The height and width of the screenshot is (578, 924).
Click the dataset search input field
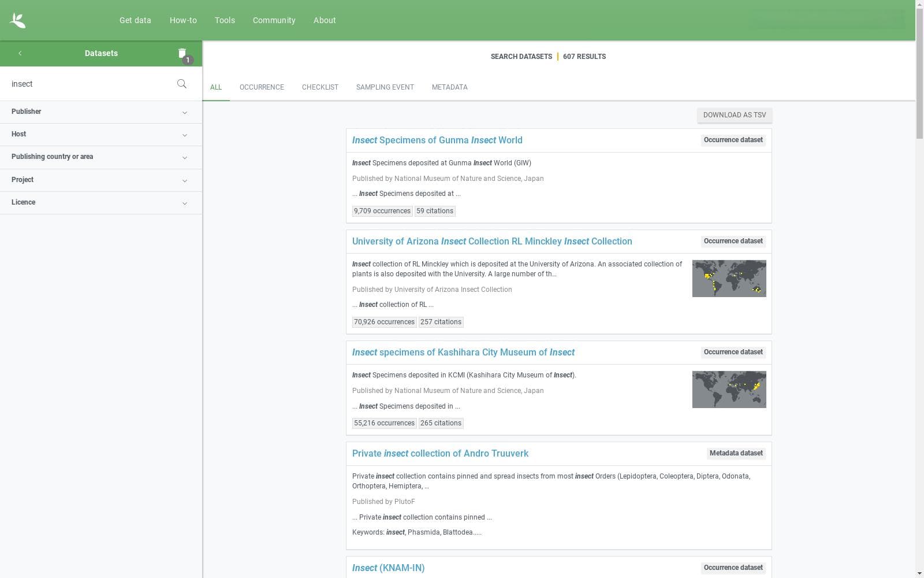[90, 84]
